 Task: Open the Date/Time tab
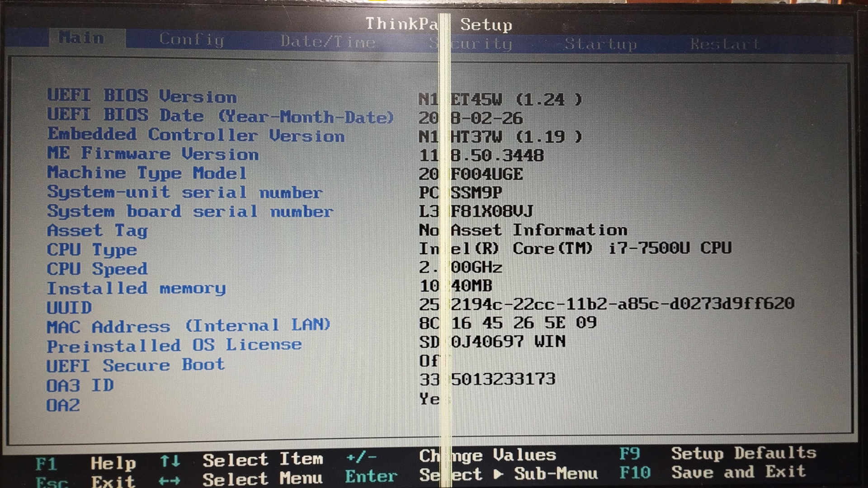pos(328,42)
